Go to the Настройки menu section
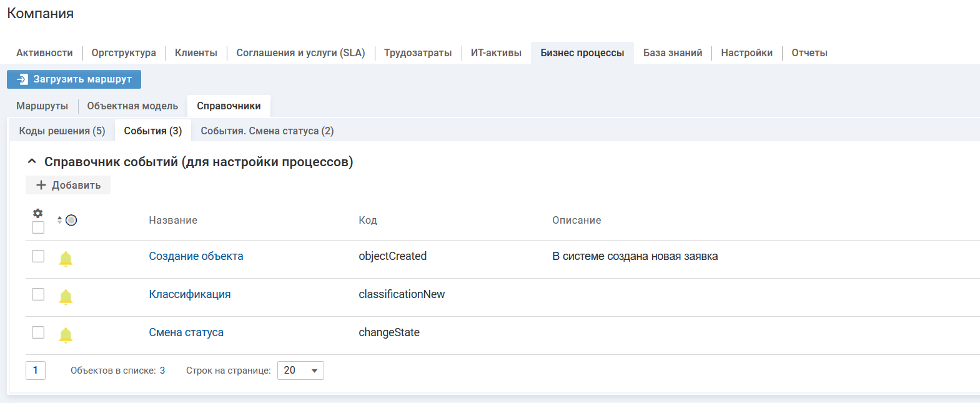The height and width of the screenshot is (403, 980). click(x=746, y=53)
